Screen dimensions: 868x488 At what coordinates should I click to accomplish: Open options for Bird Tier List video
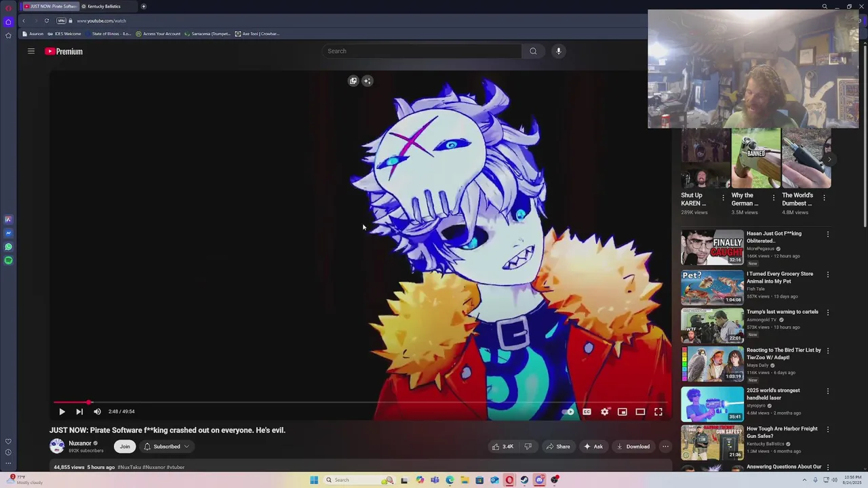(x=827, y=351)
